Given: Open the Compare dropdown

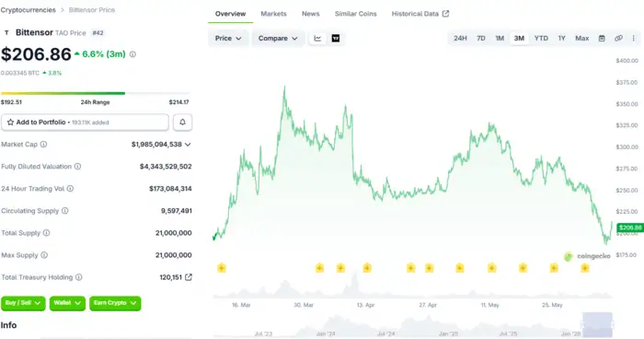Looking at the screenshot, I should pyautogui.click(x=278, y=39).
